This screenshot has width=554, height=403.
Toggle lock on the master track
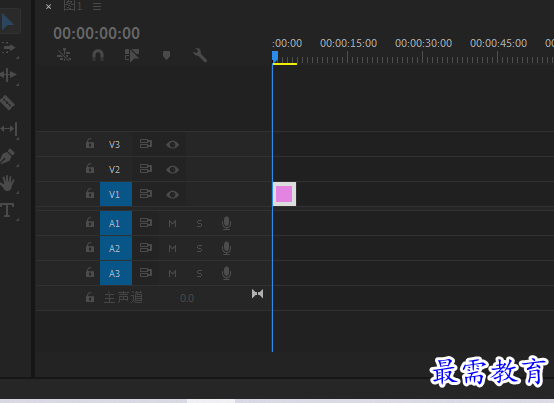click(x=90, y=297)
